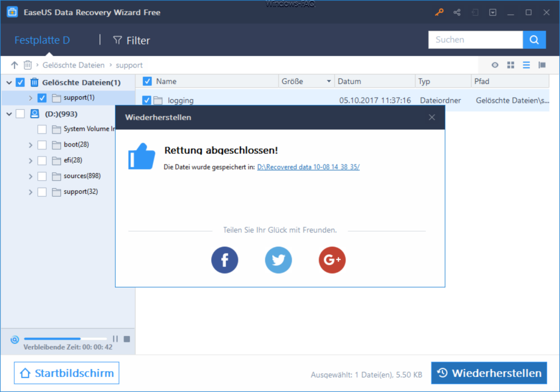Share on Google Plus
Viewport: 560px width, 392px height.
[x=332, y=260]
